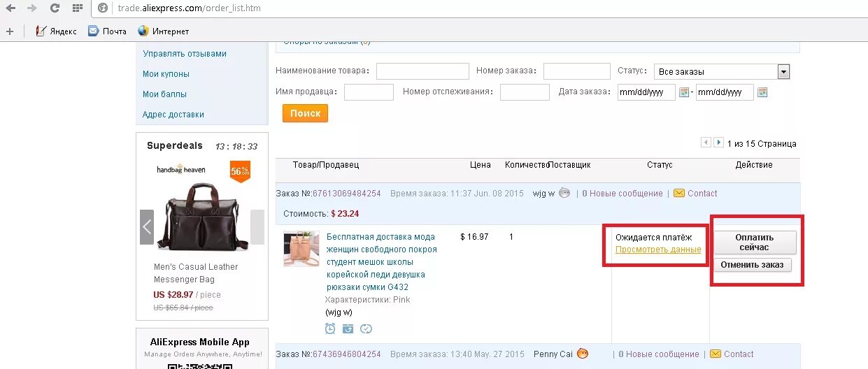Click the alarm clock icon under product
868x369 pixels.
330,328
